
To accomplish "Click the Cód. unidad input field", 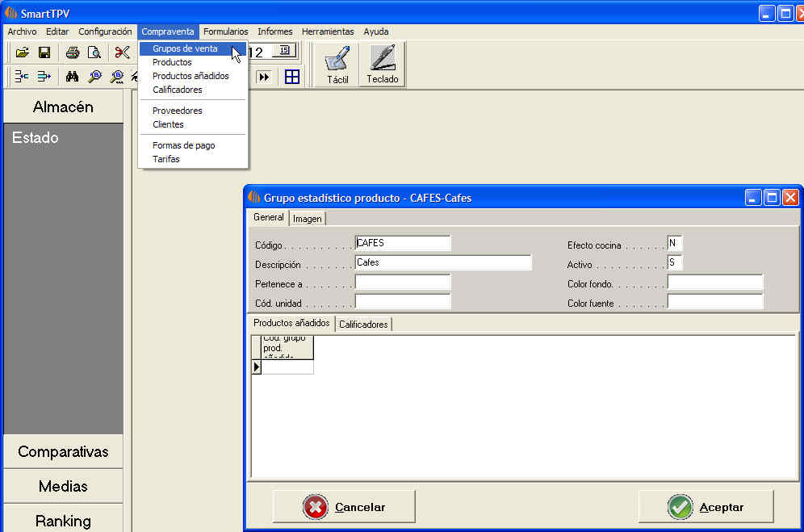I will click(403, 302).
